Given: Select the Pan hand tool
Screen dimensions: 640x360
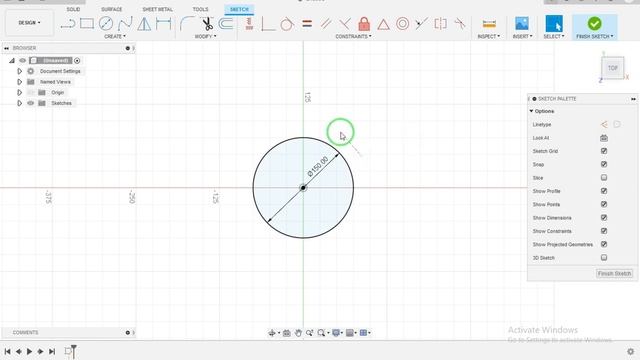Looking at the screenshot, I should [x=298, y=333].
